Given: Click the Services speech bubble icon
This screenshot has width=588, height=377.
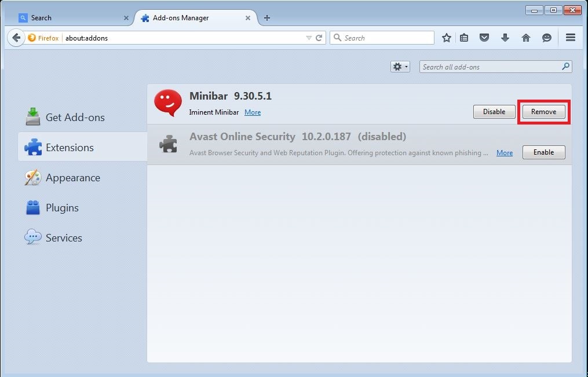Looking at the screenshot, I should click(x=33, y=237).
